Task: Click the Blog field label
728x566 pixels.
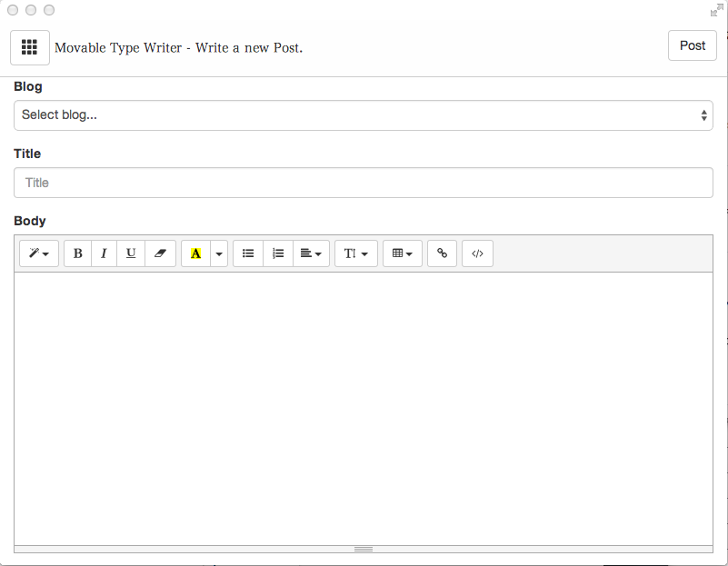Action: coord(28,86)
